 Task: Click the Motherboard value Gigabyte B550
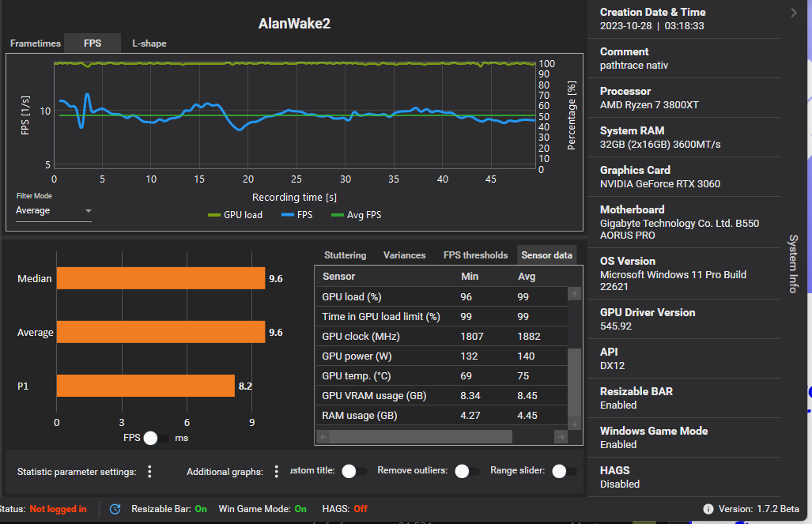(x=679, y=229)
